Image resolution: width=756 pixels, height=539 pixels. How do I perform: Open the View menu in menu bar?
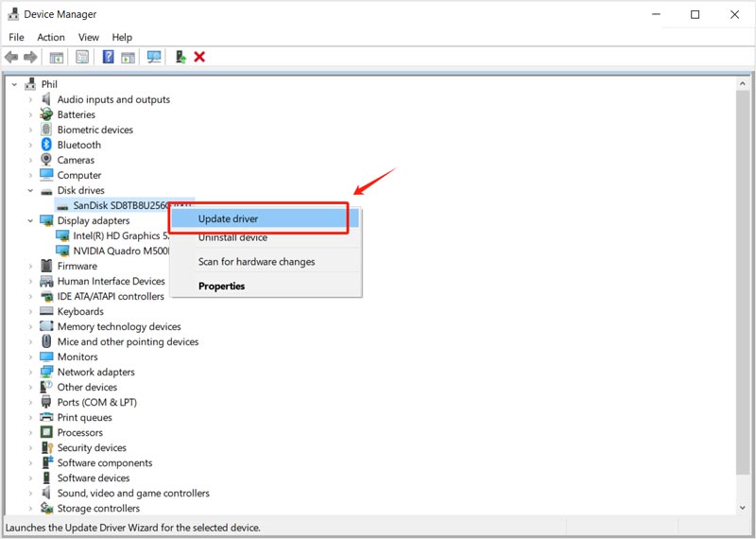(89, 37)
